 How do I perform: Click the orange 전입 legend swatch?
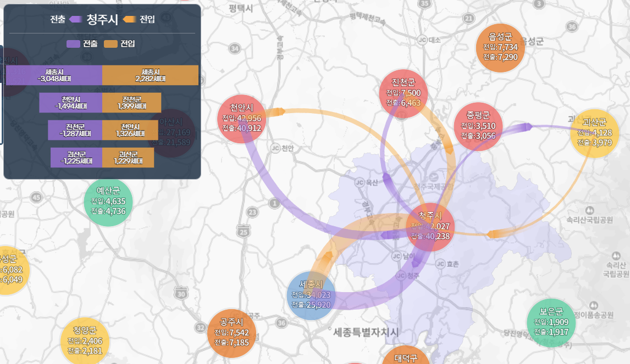110,44
